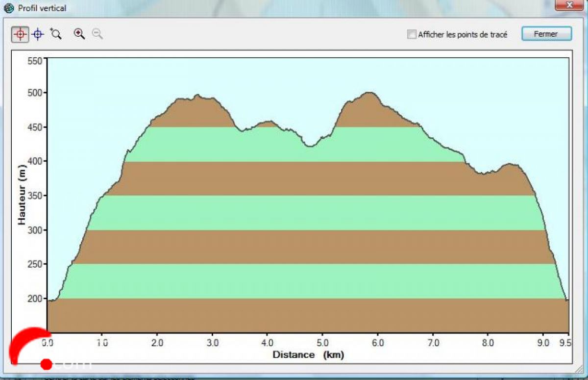Click the 'Afficher les points de tracé' label text
Viewport: 588px width, 380px height.
click(463, 35)
